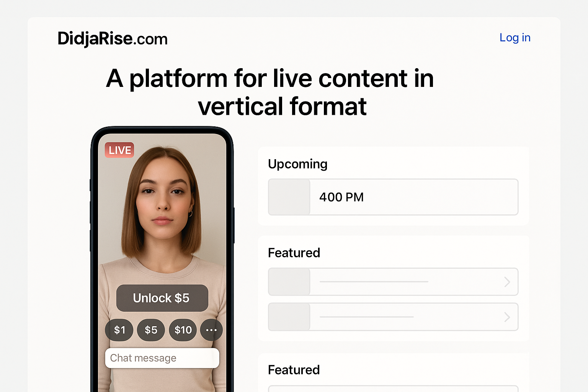The height and width of the screenshot is (392, 588).
Task: Open the three-dots more tips option
Action: coord(211,330)
